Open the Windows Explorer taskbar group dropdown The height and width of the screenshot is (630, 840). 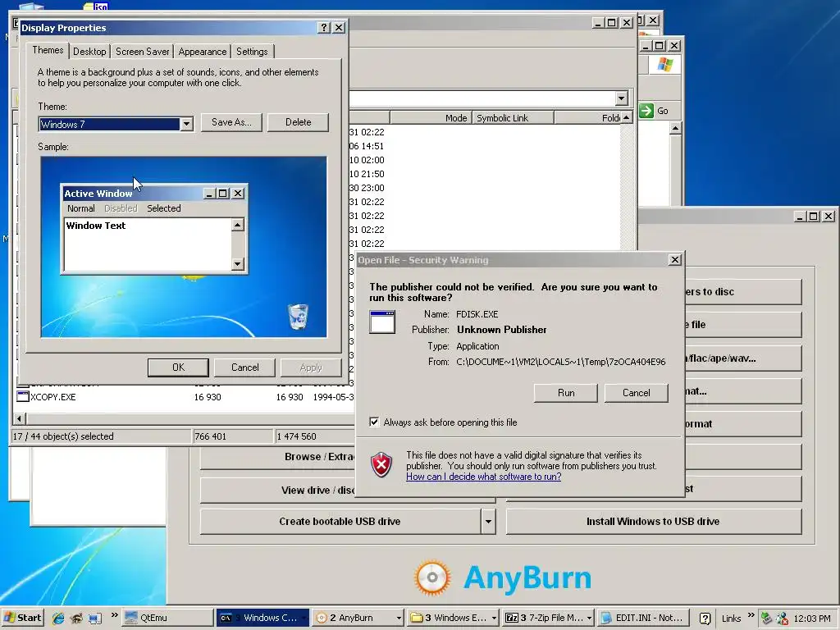pyautogui.click(x=493, y=618)
